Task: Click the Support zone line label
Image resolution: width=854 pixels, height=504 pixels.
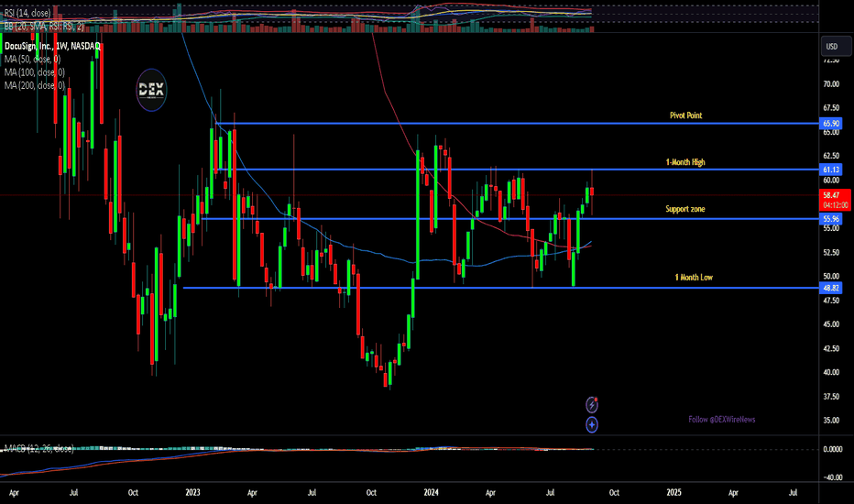Action: pos(685,209)
